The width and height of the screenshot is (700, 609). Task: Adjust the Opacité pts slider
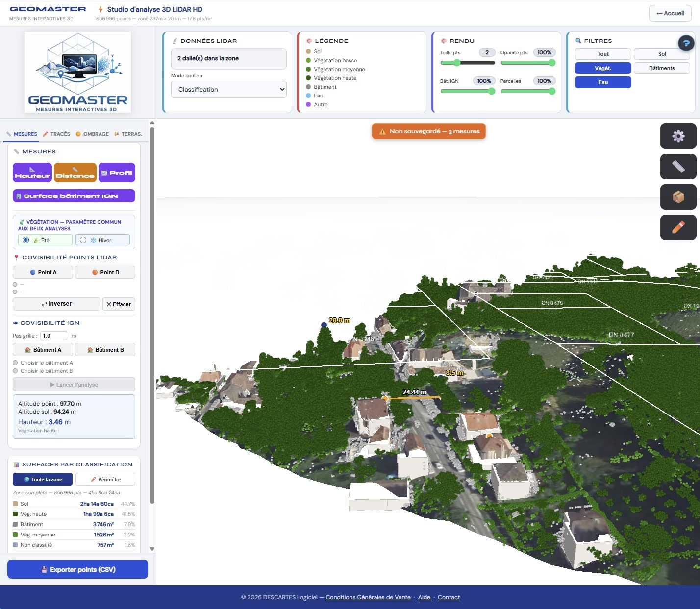coord(528,63)
